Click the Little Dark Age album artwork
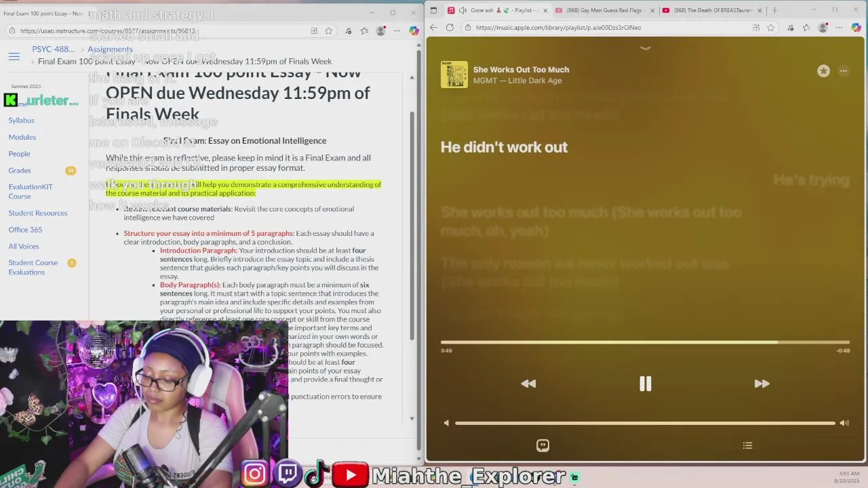 [x=454, y=75]
